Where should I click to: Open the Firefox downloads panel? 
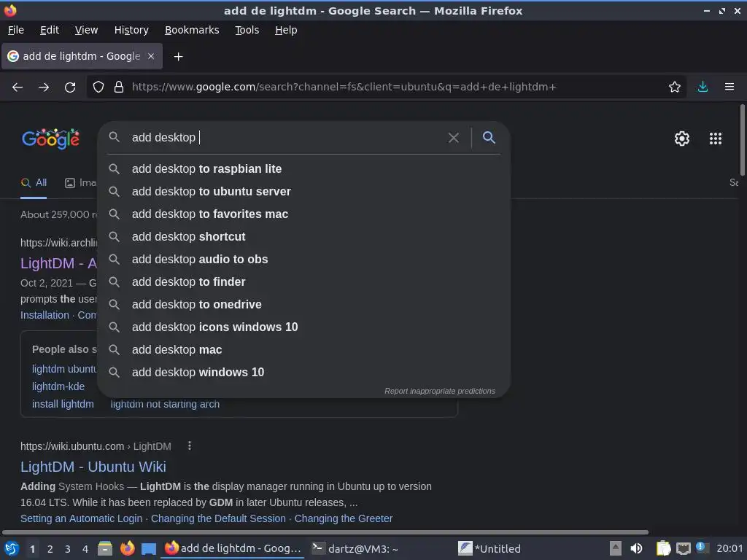click(703, 87)
